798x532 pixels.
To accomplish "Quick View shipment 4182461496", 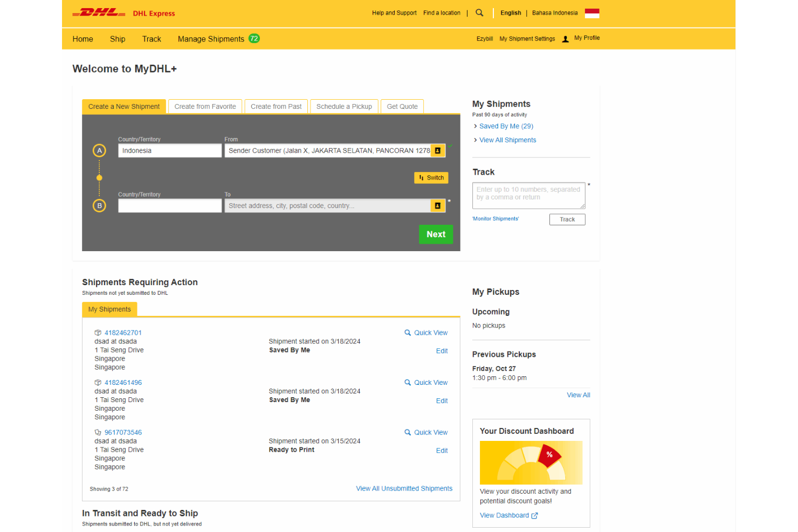I will [426, 383].
